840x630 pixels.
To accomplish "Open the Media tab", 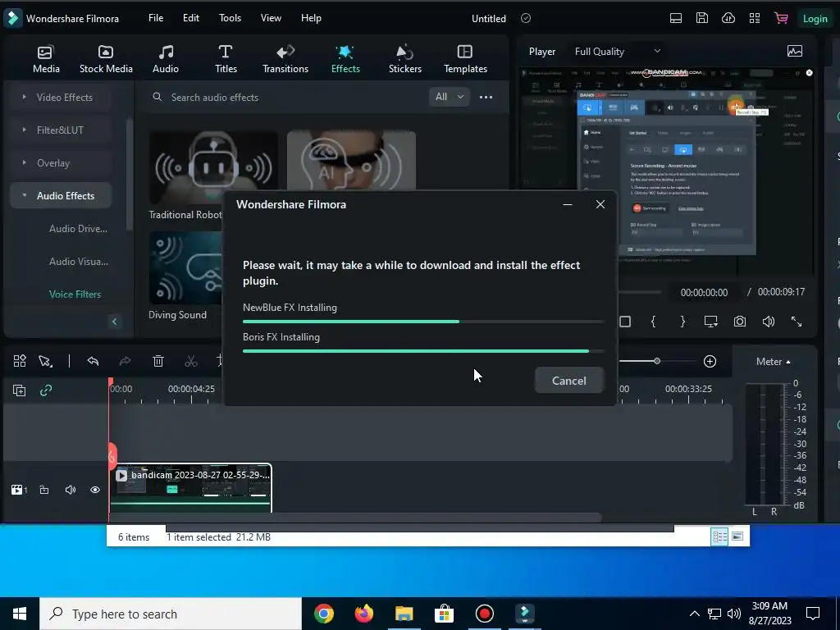I will click(x=46, y=59).
